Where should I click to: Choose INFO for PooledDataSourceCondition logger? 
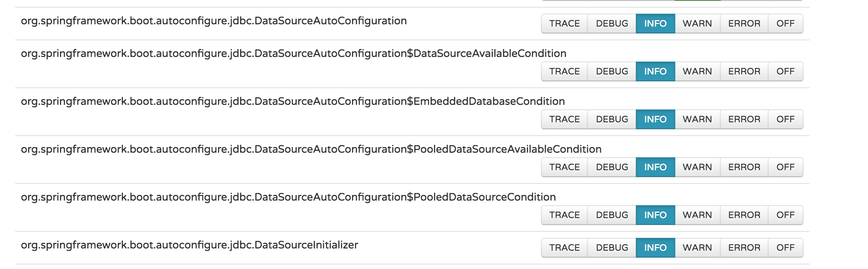pyautogui.click(x=655, y=215)
